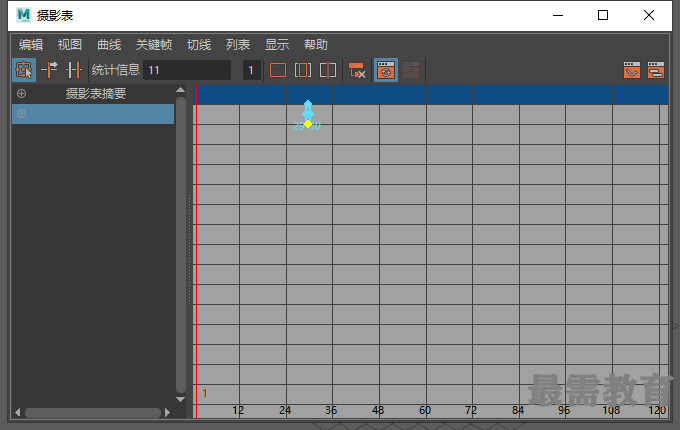
Task: Click the outliner vertical scrollbar track
Action: point(181,245)
